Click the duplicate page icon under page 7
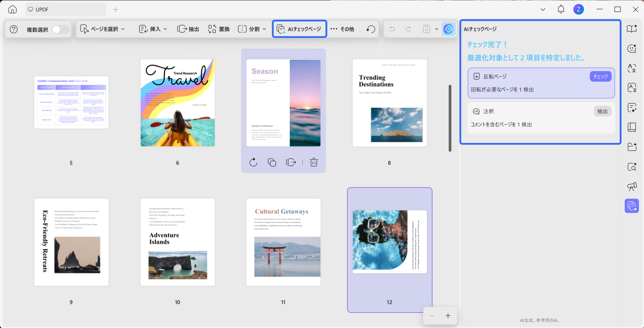 [x=272, y=163]
